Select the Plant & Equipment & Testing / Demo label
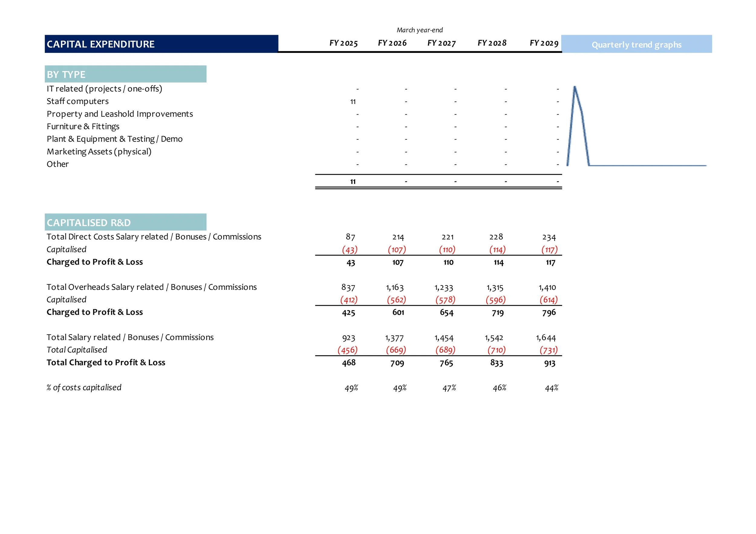The image size is (756, 534). point(115,139)
